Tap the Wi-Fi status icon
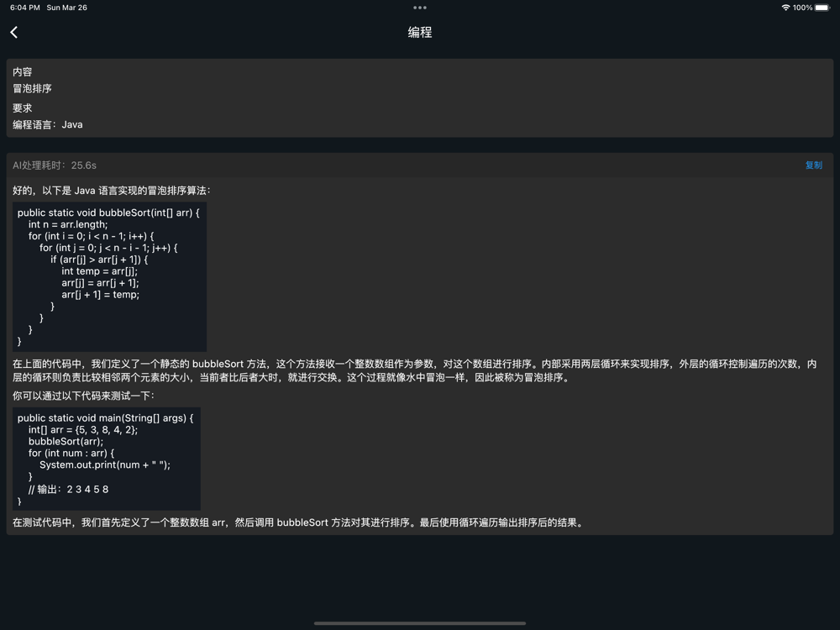Viewport: 840px width, 630px height. click(785, 8)
